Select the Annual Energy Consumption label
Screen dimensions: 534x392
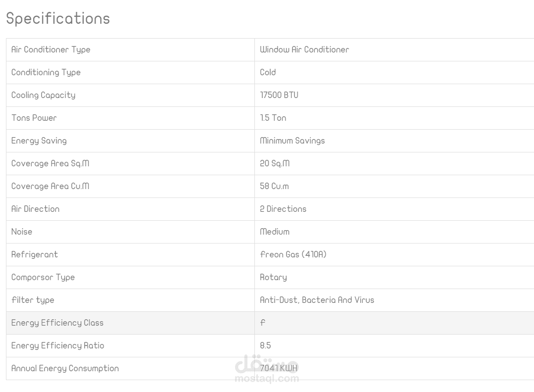click(x=65, y=368)
